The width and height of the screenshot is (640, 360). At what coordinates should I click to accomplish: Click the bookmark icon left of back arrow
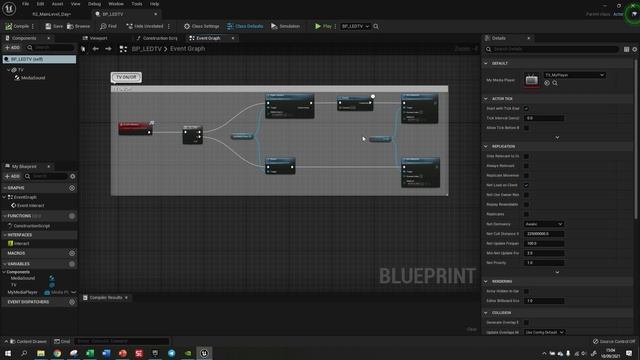click(83, 49)
